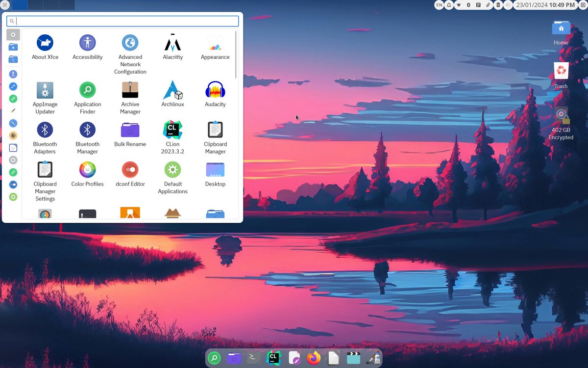The image size is (588, 368).
Task: Select the Accessories drafting-compass category
Action: [x=13, y=74]
